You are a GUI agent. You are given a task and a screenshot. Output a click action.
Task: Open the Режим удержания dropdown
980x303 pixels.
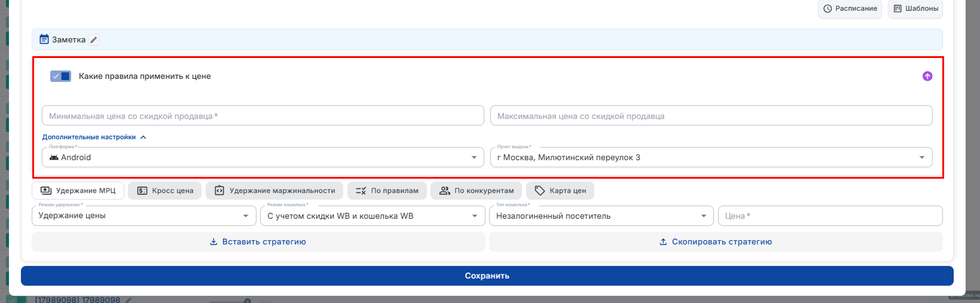pos(144,216)
